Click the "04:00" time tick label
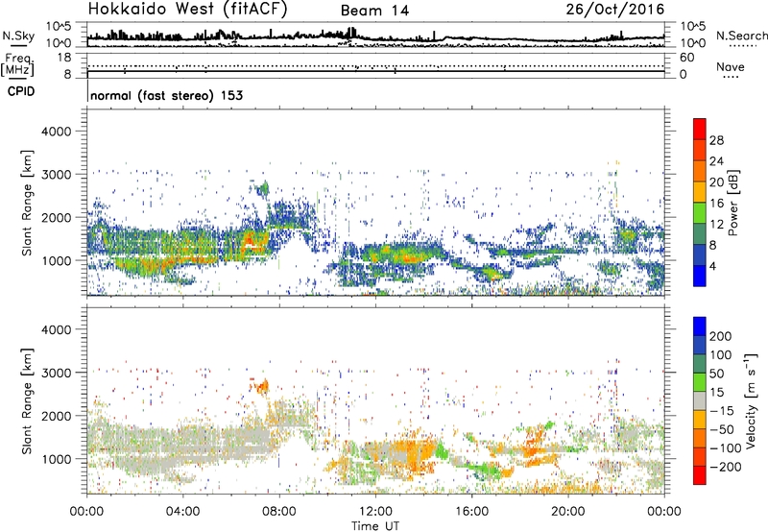The height and width of the screenshot is (532, 768). point(182,512)
